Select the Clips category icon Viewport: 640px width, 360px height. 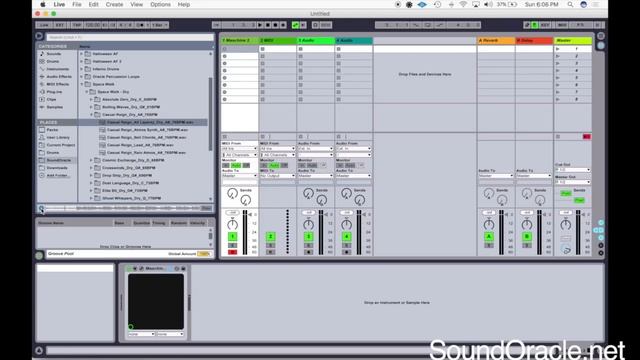pos(42,99)
